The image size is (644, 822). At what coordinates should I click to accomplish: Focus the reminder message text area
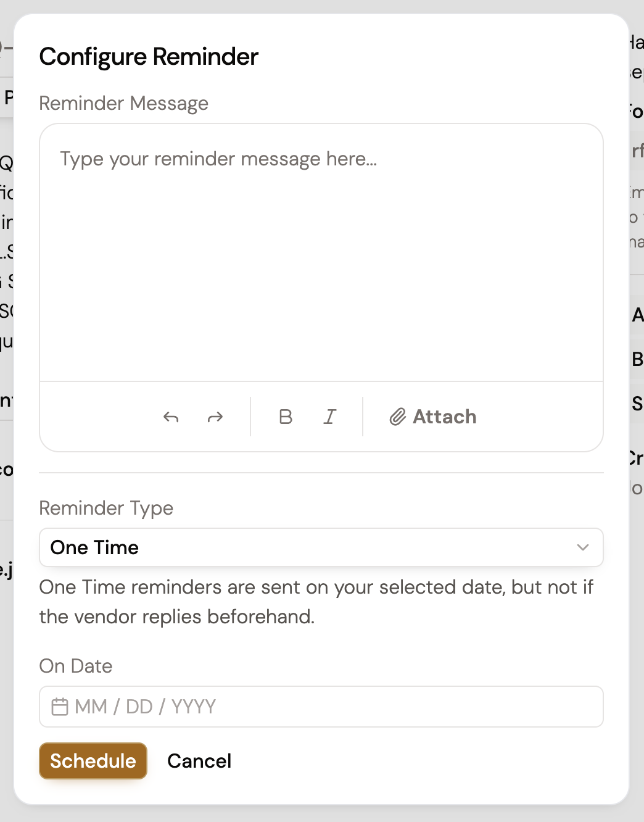click(321, 247)
